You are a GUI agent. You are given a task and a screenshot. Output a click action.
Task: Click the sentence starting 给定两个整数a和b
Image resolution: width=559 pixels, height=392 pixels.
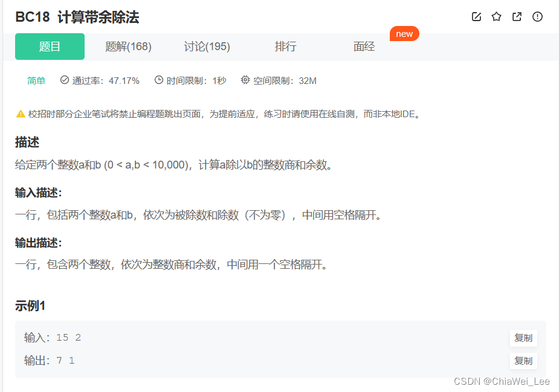pyautogui.click(x=173, y=165)
